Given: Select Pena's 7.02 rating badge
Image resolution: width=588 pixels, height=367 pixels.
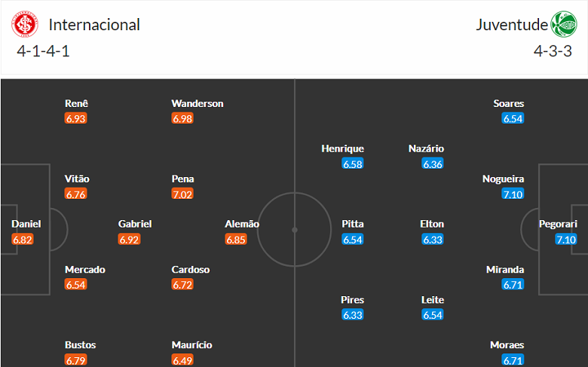Looking at the screenshot, I should (182, 194).
